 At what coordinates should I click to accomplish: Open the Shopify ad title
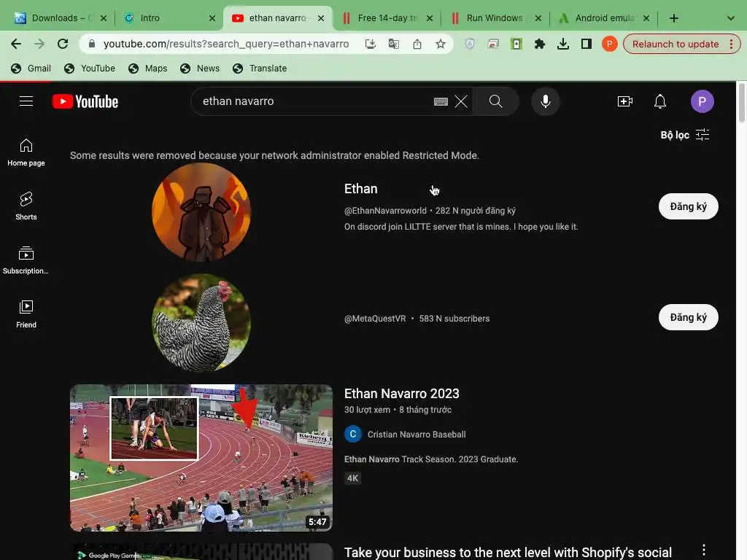[508, 553]
